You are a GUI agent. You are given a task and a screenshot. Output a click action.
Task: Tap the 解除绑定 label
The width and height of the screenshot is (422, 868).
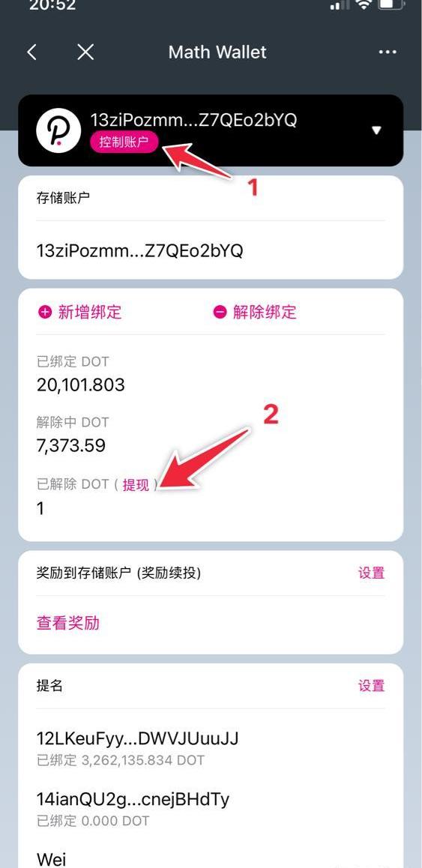pos(265,313)
